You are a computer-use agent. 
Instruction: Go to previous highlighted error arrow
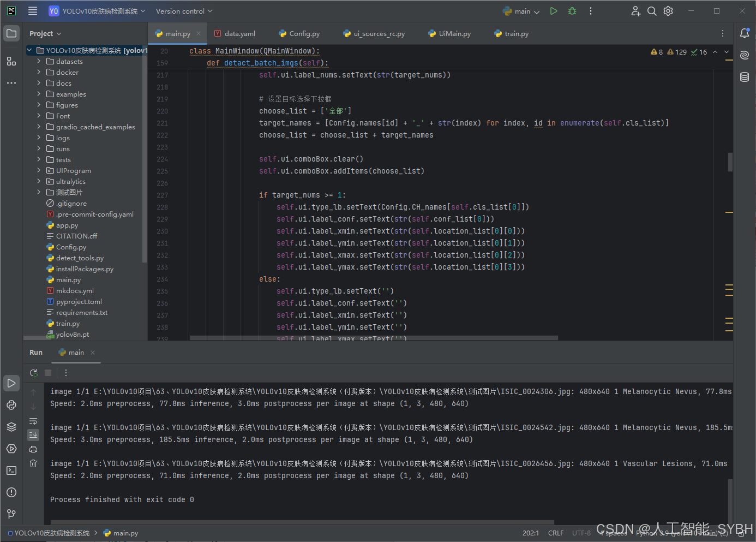tap(715, 52)
